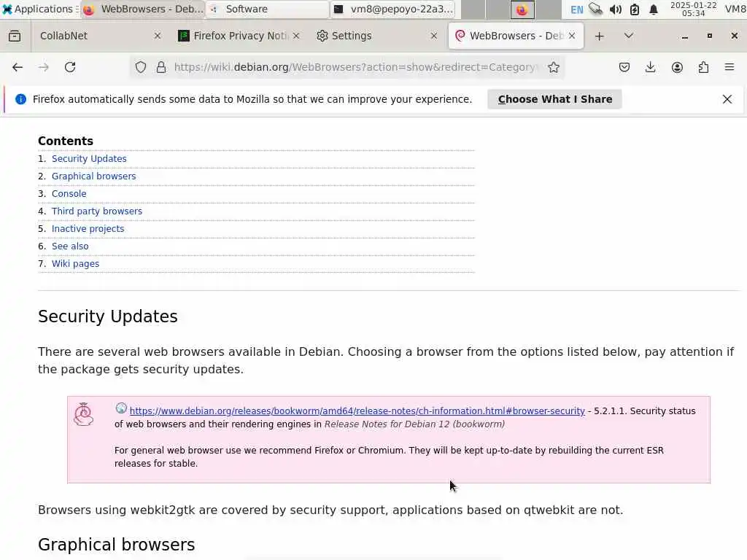747x560 pixels.
Task: Switch to WebBrowsers window in taskbar
Action: click(143, 9)
